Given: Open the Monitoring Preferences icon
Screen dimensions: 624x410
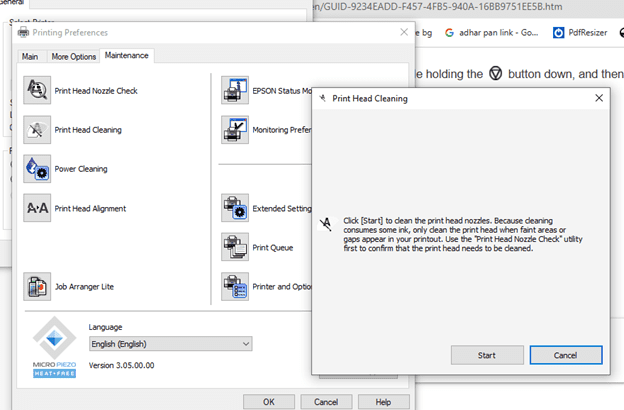Looking at the screenshot, I should [235, 129].
